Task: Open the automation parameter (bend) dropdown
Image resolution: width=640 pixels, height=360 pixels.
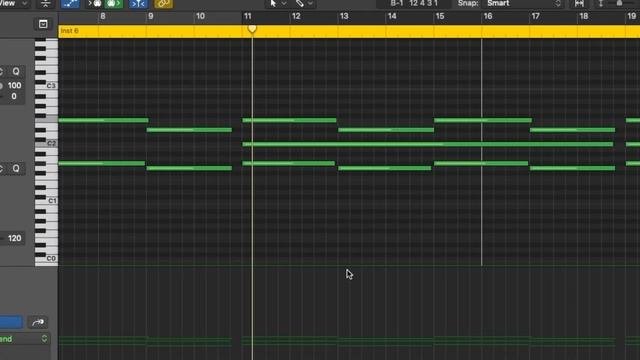Action: tap(24, 339)
